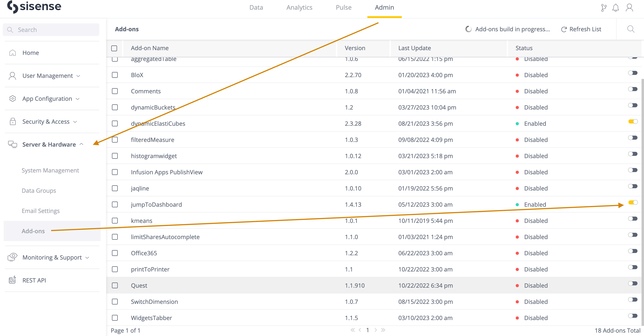Image resolution: width=644 pixels, height=336 pixels.
Task: Open the user profile icon
Action: [629, 7]
